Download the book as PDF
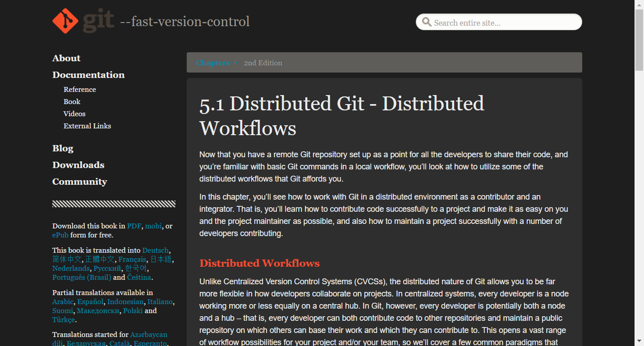The height and width of the screenshot is (346, 644). (134, 226)
